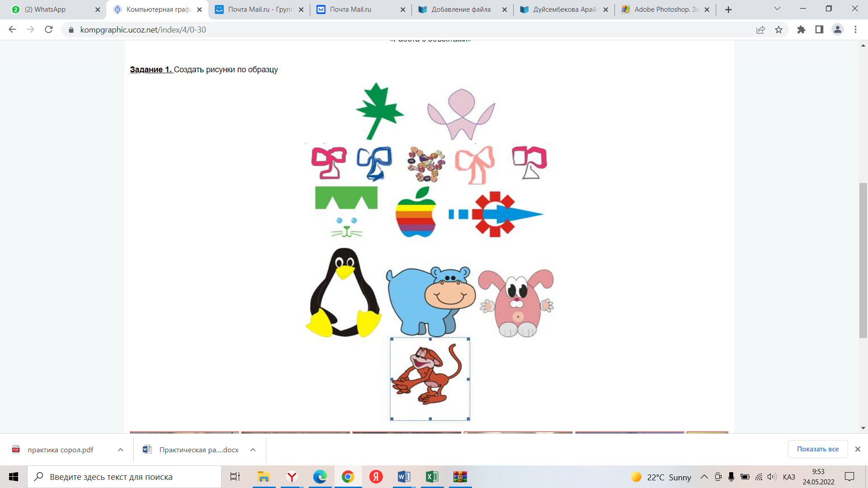Screen dimensions: 868x488
Task: Click the Задание 1 heading
Action: click(x=151, y=70)
